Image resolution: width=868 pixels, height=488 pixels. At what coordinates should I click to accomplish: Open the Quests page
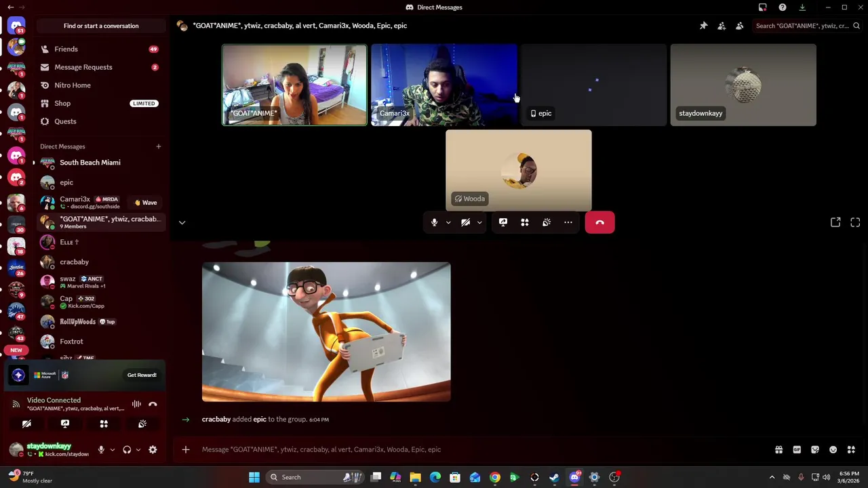[x=101, y=121]
